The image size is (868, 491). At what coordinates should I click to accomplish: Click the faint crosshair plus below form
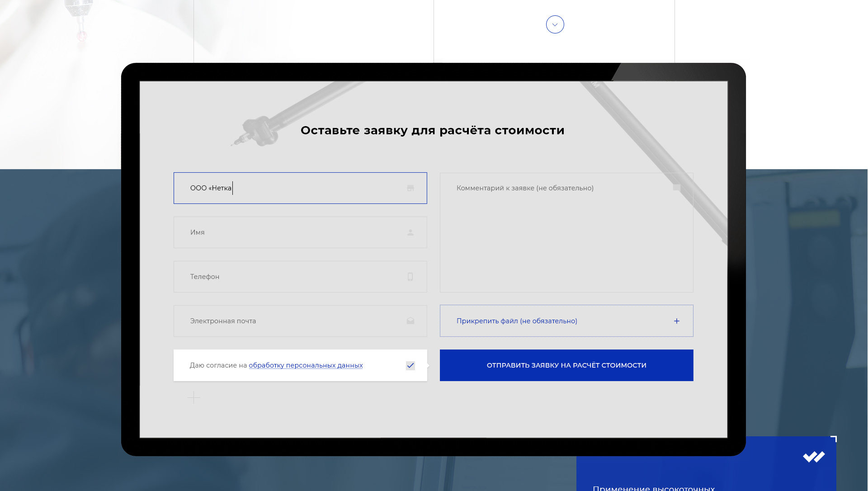[x=193, y=397]
